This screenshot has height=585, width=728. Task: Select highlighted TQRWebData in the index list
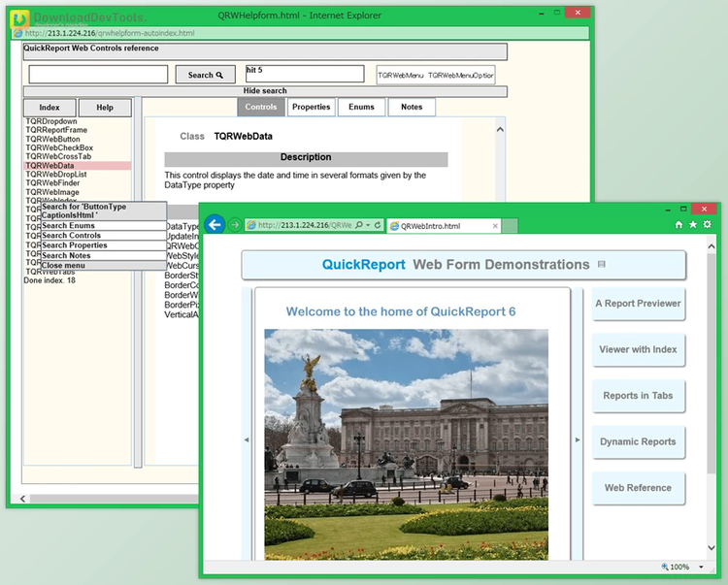click(x=78, y=166)
